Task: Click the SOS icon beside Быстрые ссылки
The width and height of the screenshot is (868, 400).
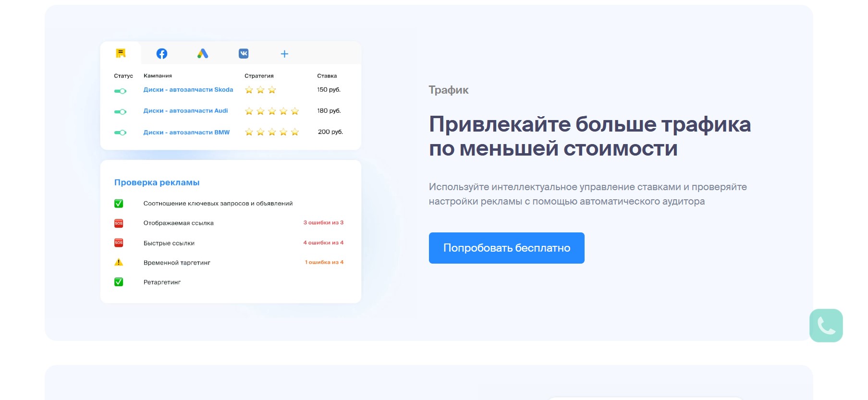Action: (119, 243)
